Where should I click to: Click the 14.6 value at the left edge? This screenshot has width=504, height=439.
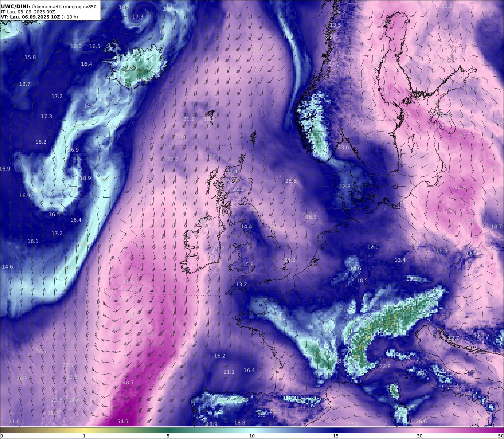(x=7, y=267)
